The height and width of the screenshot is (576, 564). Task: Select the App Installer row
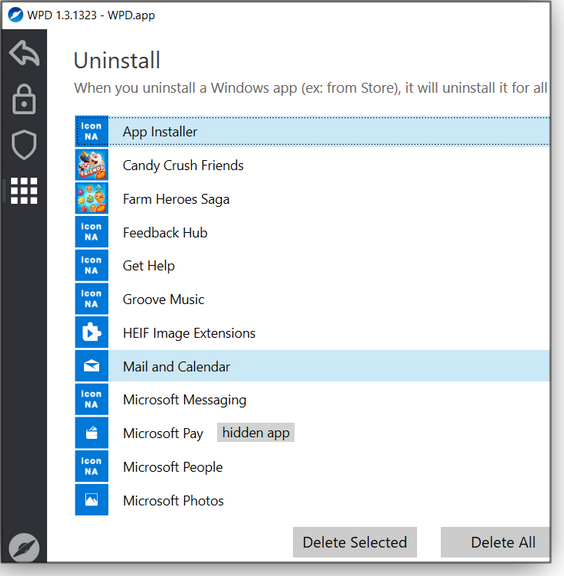click(x=312, y=131)
